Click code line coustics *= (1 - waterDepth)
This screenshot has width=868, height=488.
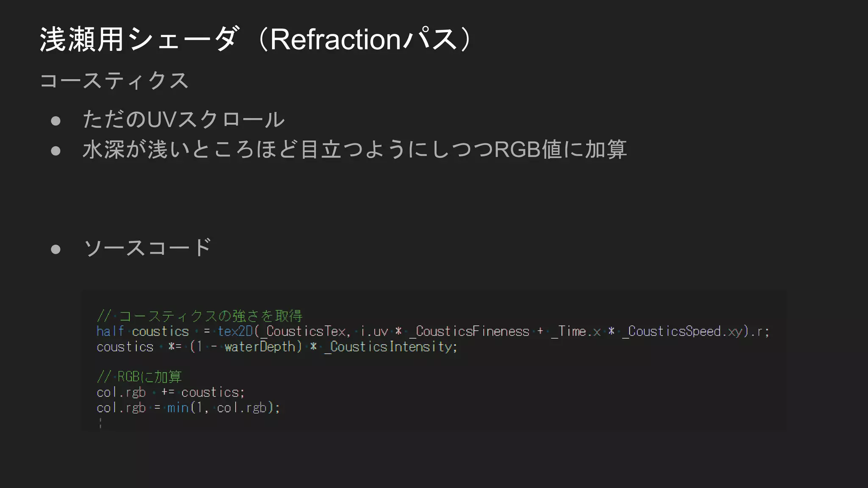[x=277, y=347]
